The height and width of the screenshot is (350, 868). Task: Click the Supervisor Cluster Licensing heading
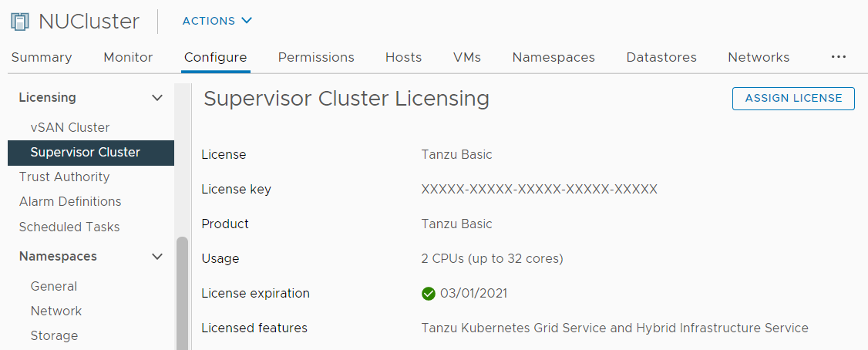point(347,99)
